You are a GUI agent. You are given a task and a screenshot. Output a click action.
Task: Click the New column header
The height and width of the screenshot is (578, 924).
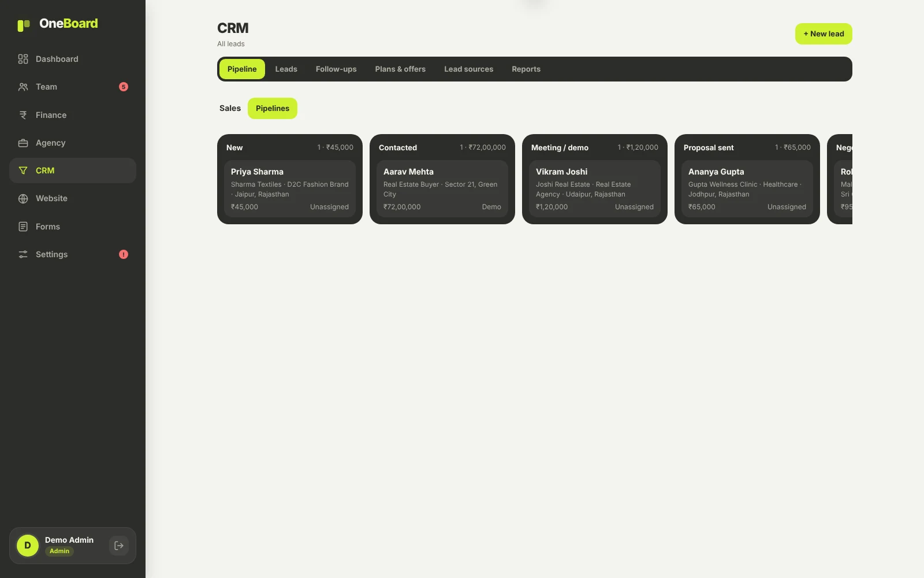coord(234,147)
